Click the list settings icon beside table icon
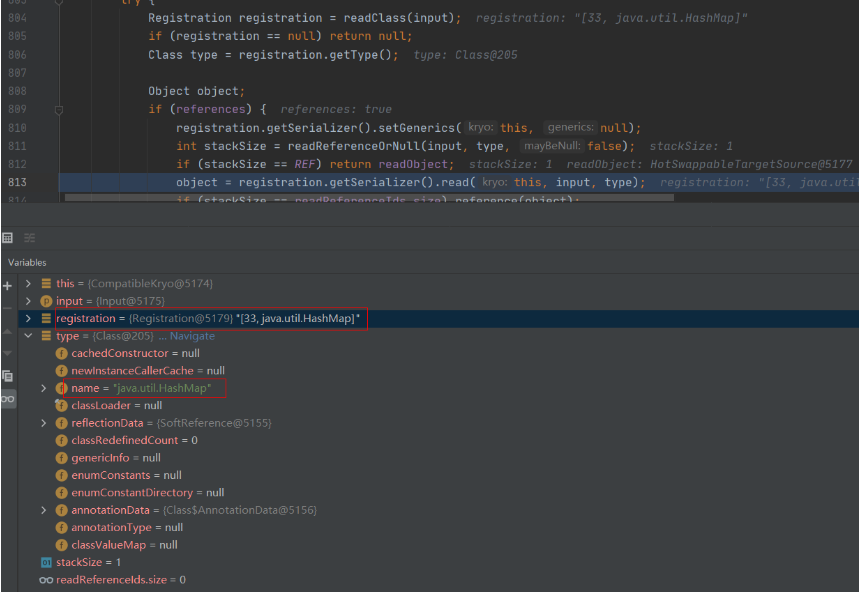This screenshot has height=592, width=859. (x=30, y=238)
